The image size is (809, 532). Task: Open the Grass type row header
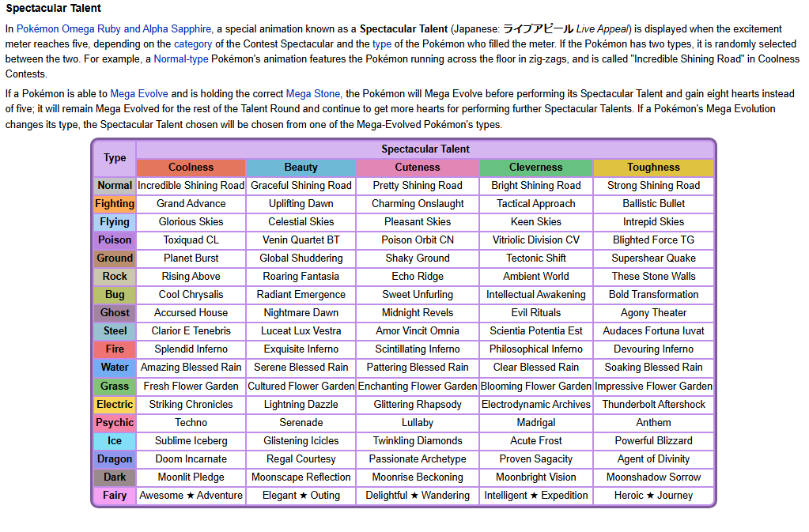(115, 386)
